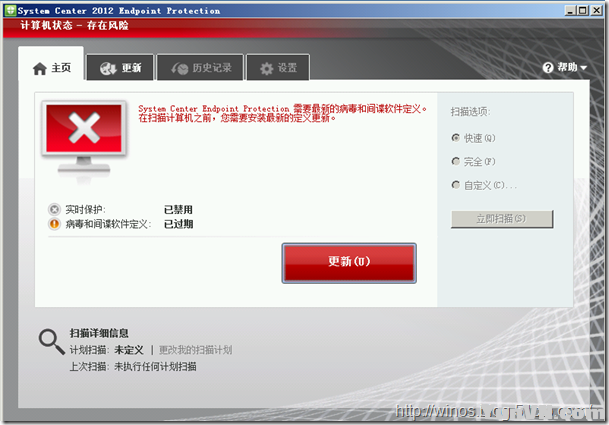Click the clock icon on 历史记录 tab

179,68
